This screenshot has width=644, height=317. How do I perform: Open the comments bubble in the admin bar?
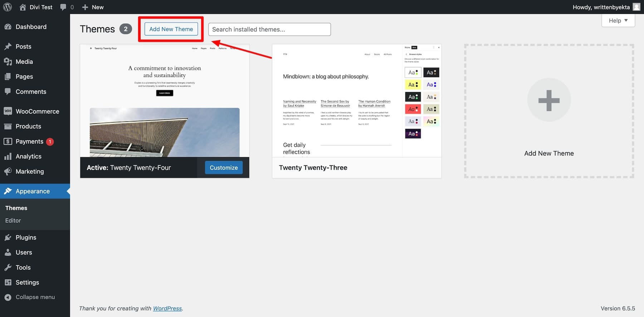(x=63, y=7)
